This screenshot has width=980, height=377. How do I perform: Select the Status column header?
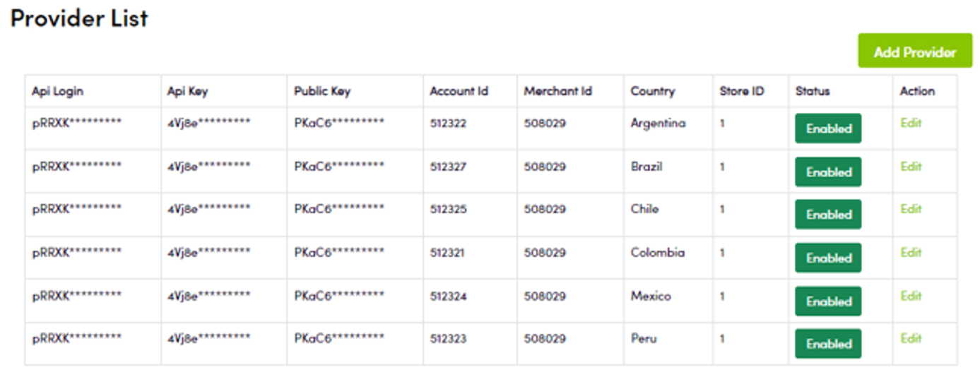(813, 91)
